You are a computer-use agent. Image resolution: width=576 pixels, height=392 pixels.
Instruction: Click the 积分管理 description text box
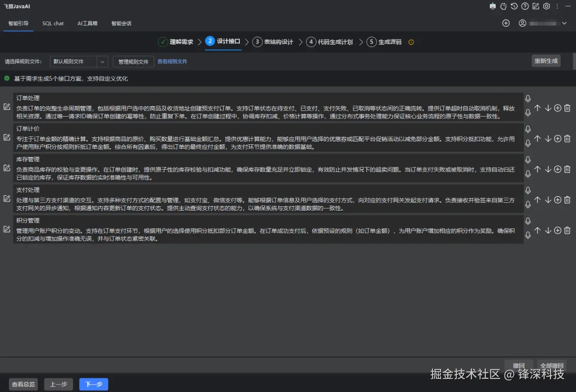tap(268, 234)
